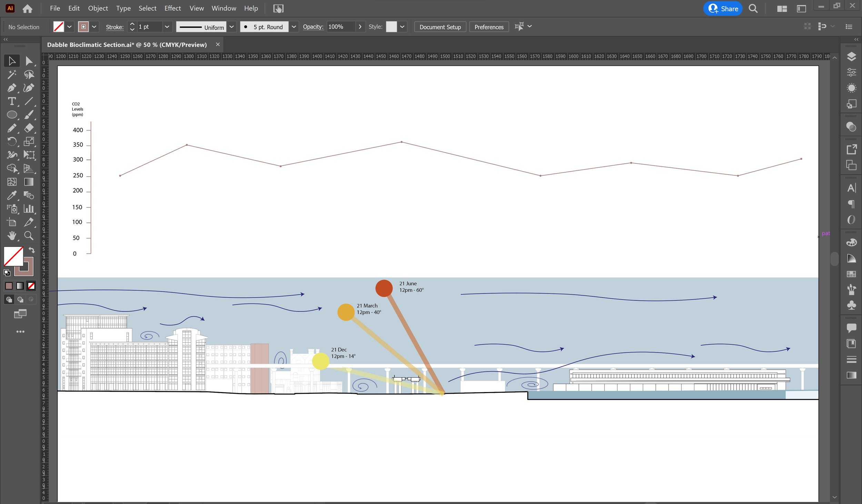The height and width of the screenshot is (504, 862).
Task: Open the Select menu
Action: pos(147,9)
